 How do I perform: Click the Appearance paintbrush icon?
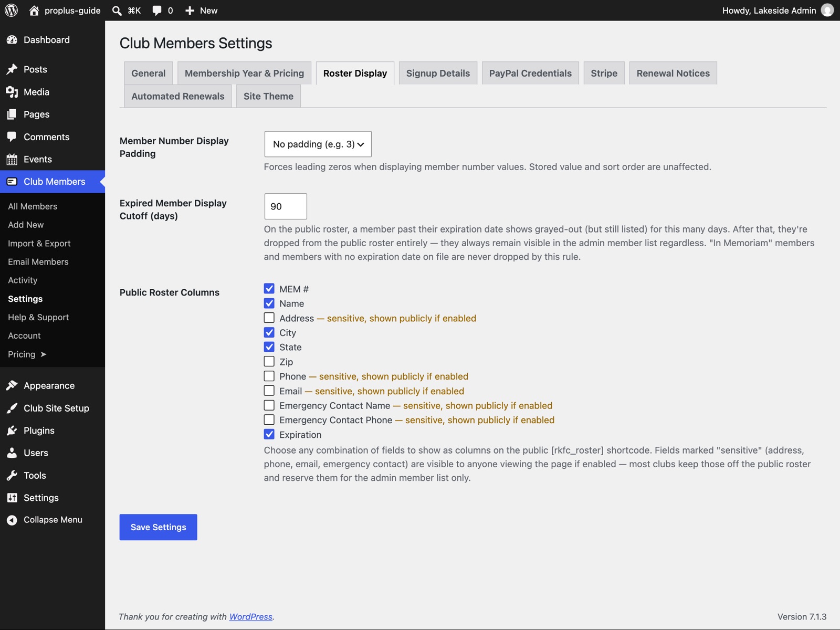12,386
